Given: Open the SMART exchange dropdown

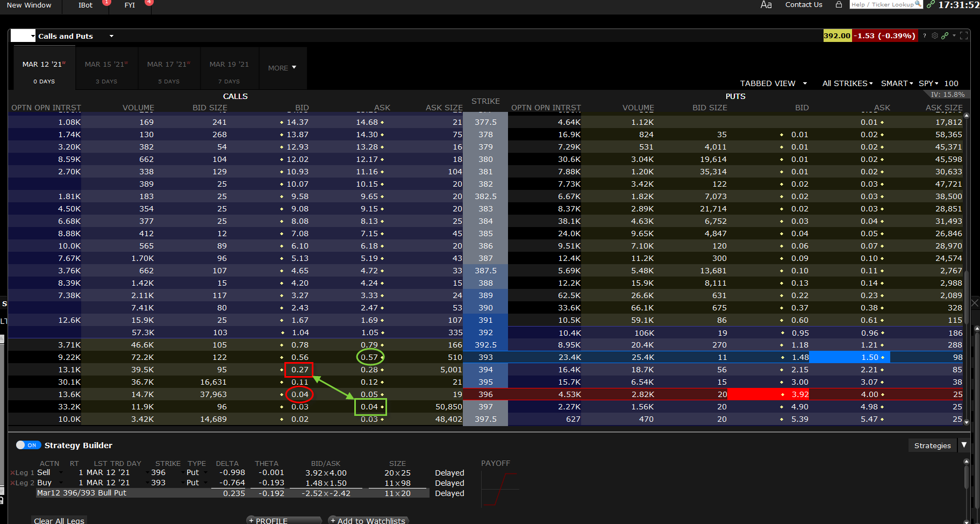Looking at the screenshot, I should click(897, 83).
